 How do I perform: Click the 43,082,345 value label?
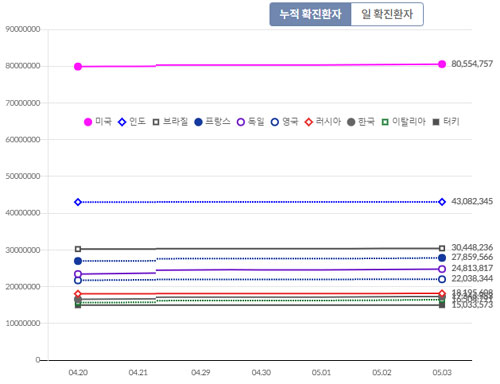pos(472,201)
